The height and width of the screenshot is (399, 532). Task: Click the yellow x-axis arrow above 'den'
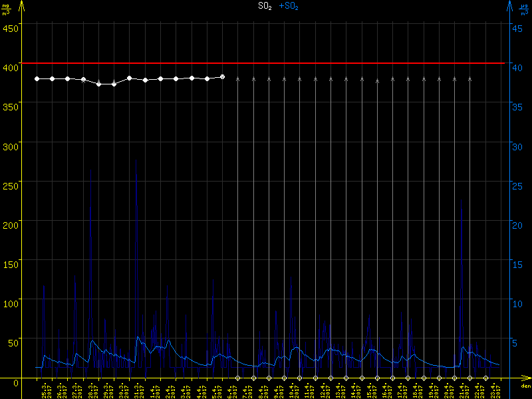click(525, 378)
